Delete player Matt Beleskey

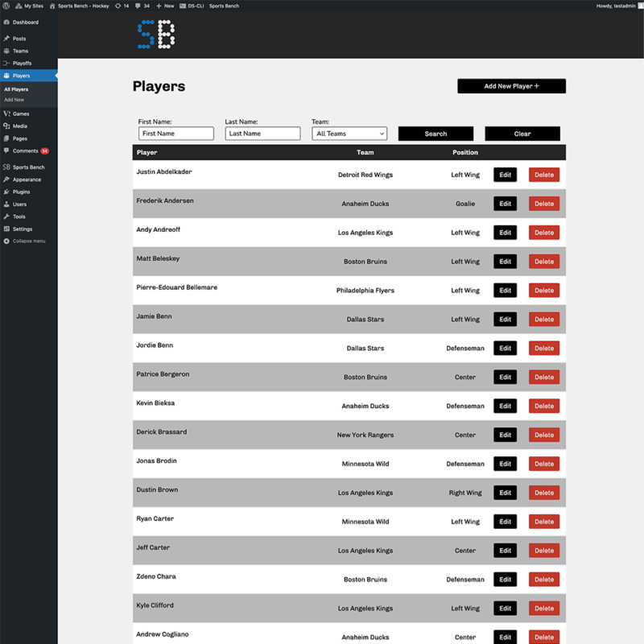coord(544,262)
